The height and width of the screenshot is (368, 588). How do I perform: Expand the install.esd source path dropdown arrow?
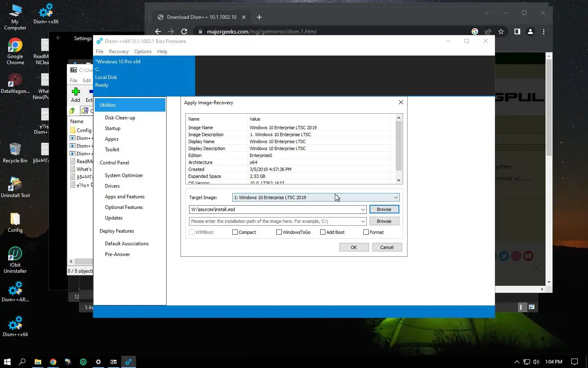click(363, 209)
